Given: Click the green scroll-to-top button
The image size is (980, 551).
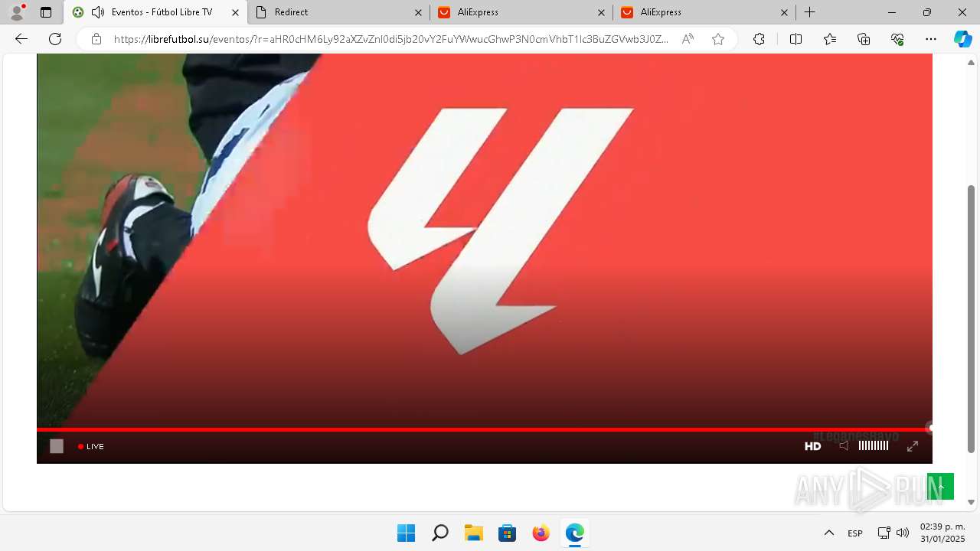Looking at the screenshot, I should (940, 487).
